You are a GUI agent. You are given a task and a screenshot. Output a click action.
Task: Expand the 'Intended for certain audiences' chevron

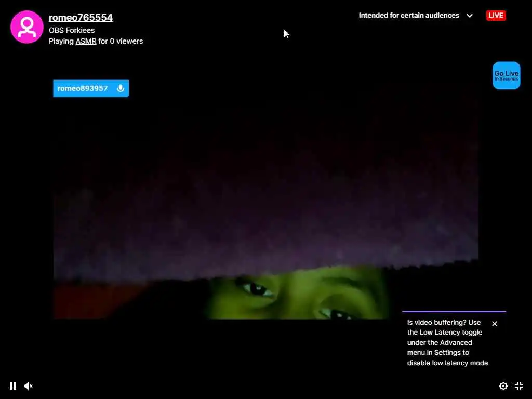(470, 16)
